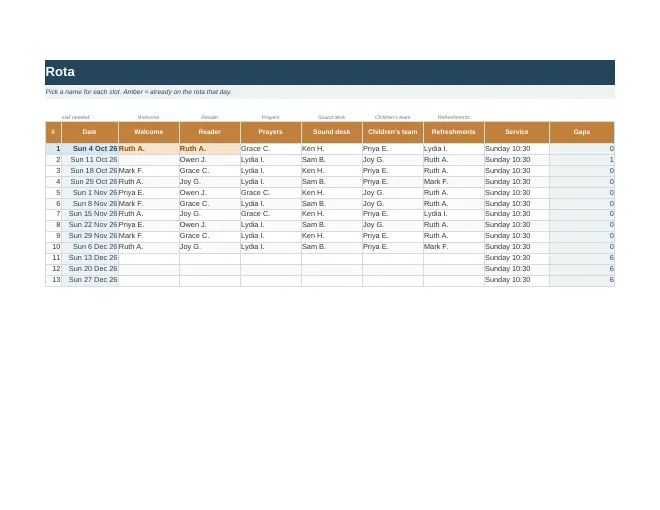Click the empty Prayers cell for Sun 27 Dec 26
The image size is (660, 510).
pos(271,279)
